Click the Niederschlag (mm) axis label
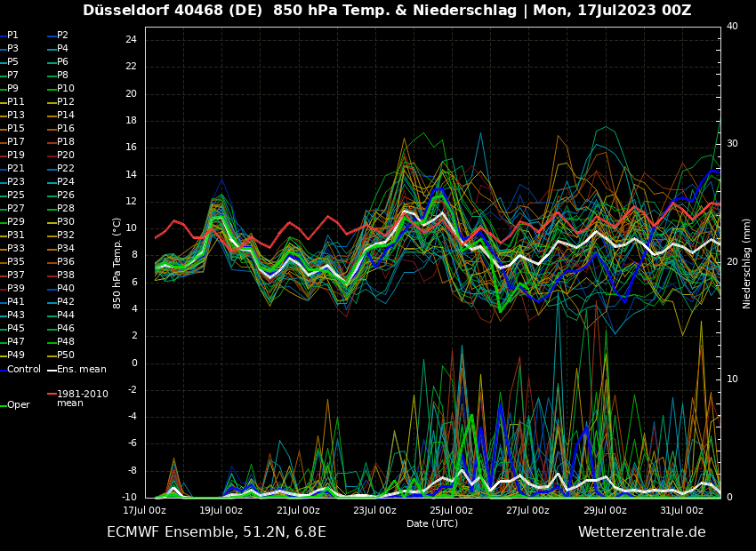The height and width of the screenshot is (551, 756). point(747,263)
